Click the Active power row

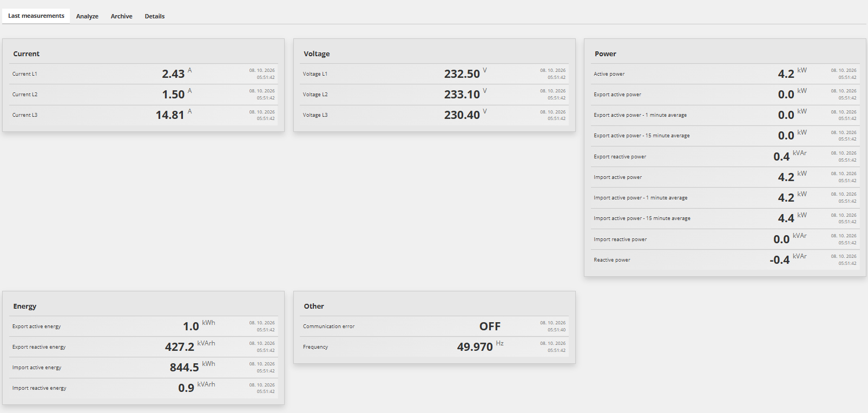pos(725,74)
